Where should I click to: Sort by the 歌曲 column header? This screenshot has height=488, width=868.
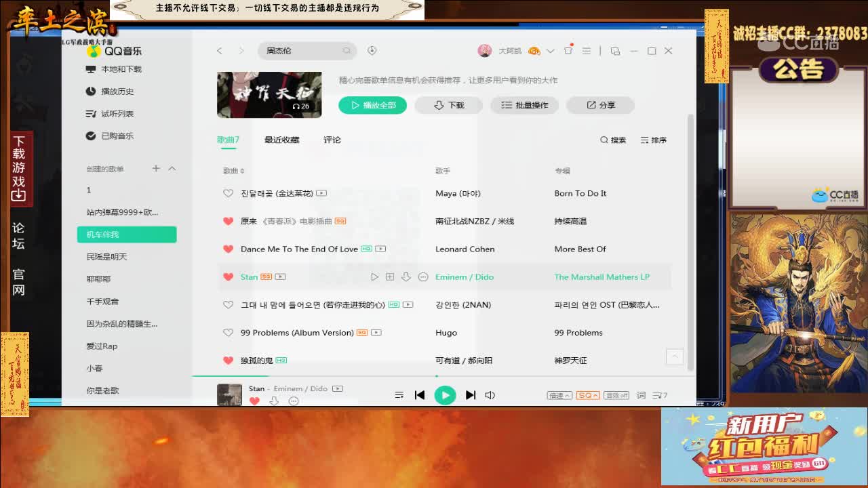click(234, 171)
